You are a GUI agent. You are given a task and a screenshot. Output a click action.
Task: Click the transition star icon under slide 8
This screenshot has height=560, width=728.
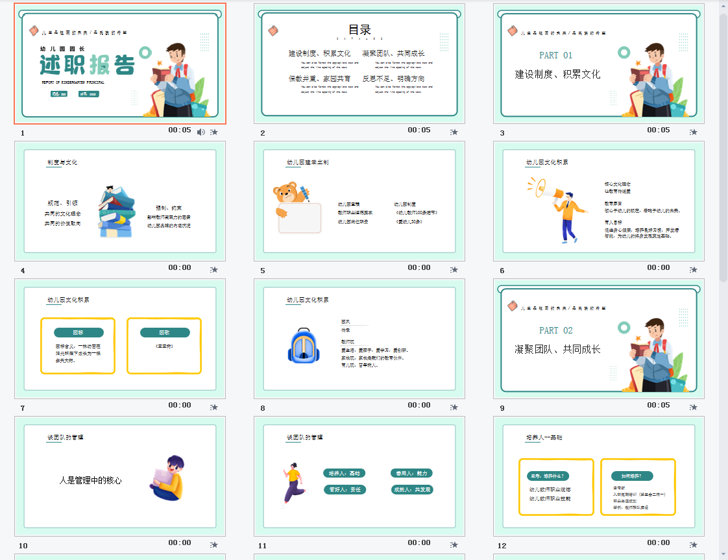tap(454, 408)
